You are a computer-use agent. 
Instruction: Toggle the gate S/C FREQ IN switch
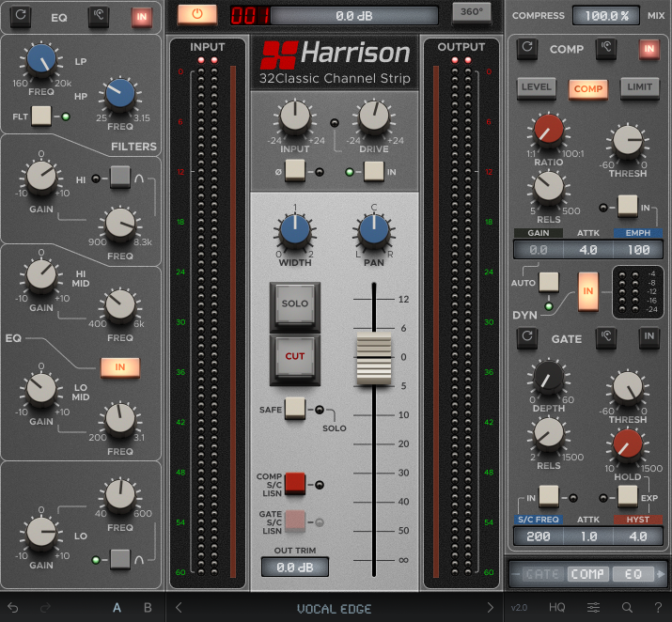tap(549, 496)
